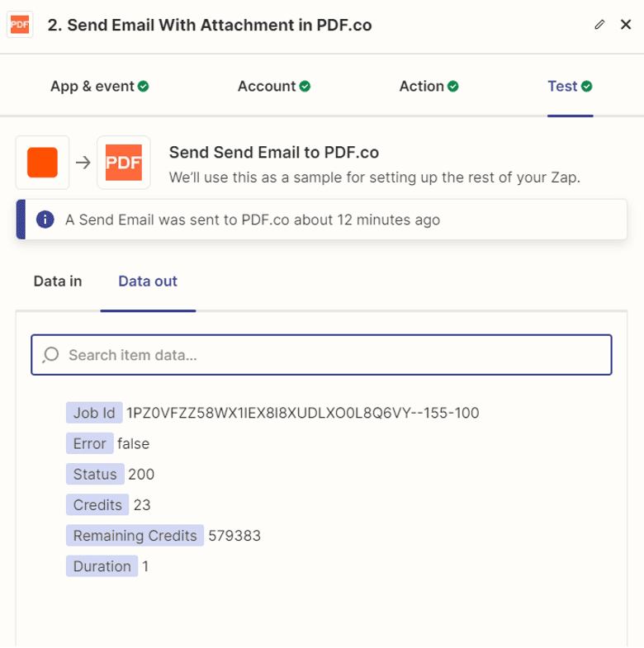
Task: Click the green check beside Test
Action: click(587, 86)
